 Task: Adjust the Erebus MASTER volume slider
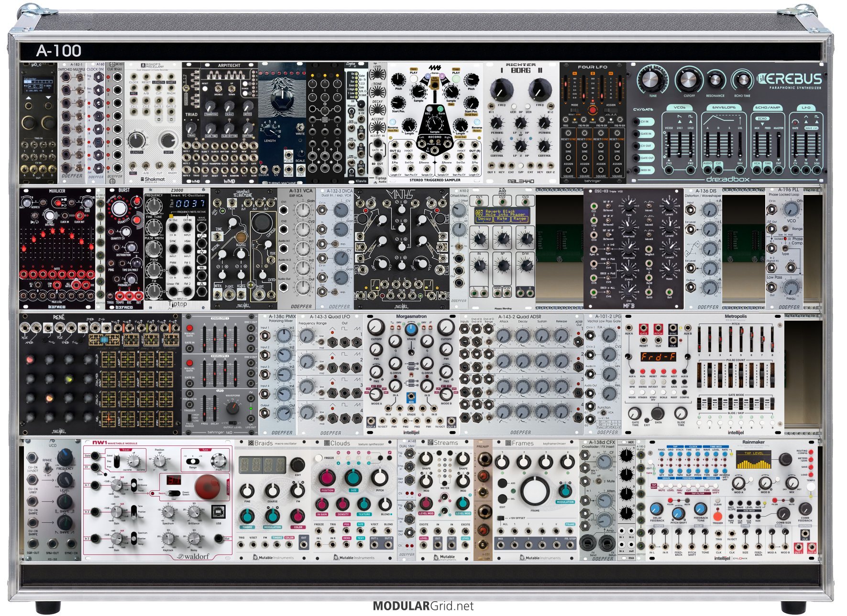(779, 145)
